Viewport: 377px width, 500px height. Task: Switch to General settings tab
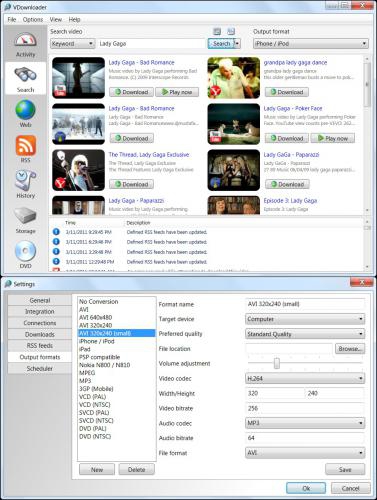pyautogui.click(x=40, y=300)
